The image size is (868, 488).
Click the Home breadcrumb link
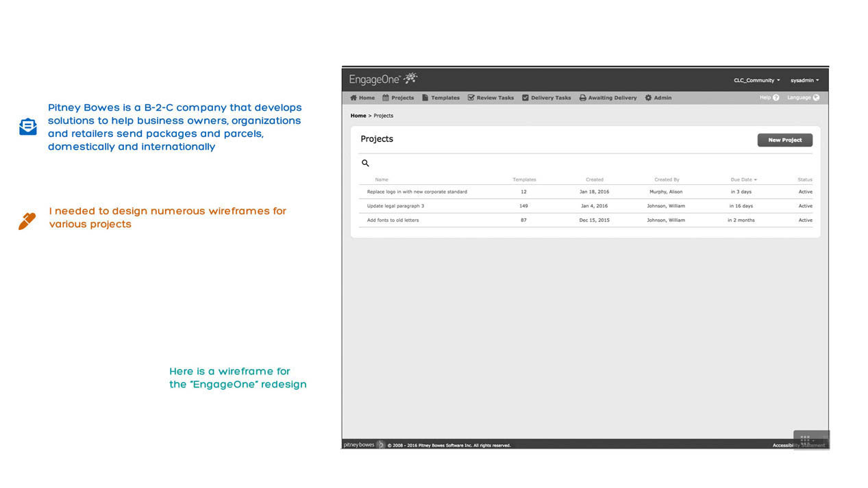[x=358, y=116]
